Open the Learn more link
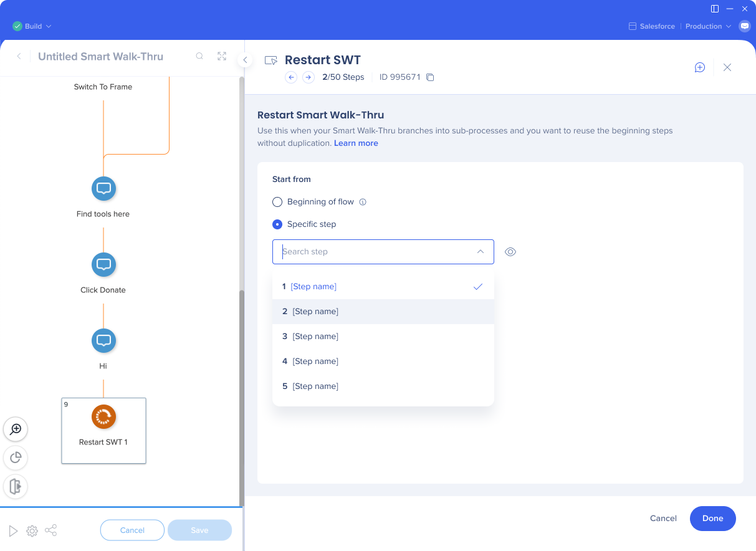756x551 pixels. (356, 143)
